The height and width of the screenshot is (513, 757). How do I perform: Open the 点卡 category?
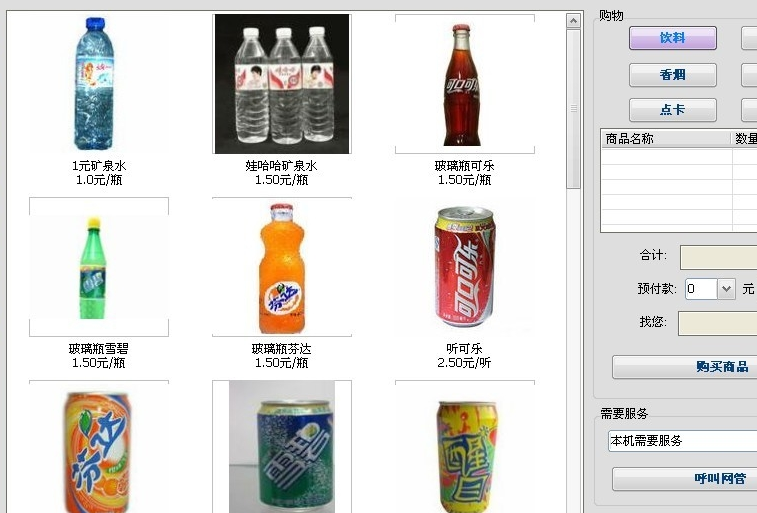point(673,110)
